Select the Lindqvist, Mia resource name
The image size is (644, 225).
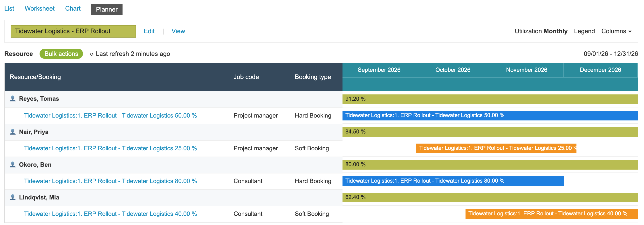[39, 197]
